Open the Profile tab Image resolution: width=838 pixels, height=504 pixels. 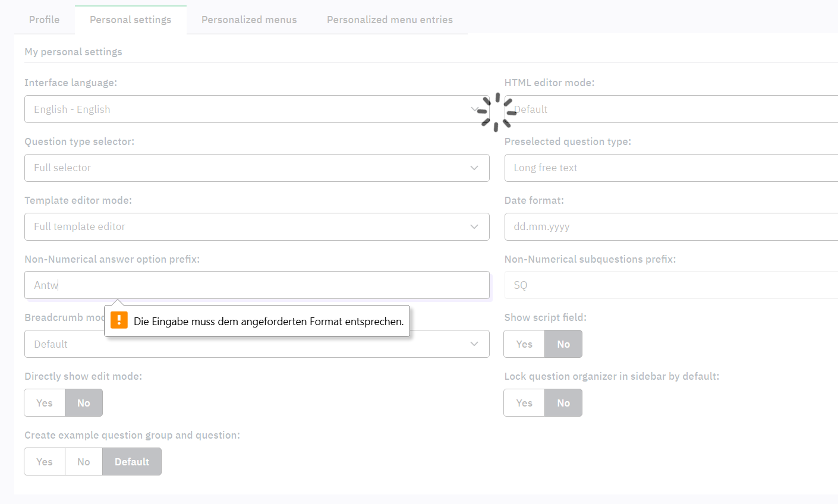45,20
